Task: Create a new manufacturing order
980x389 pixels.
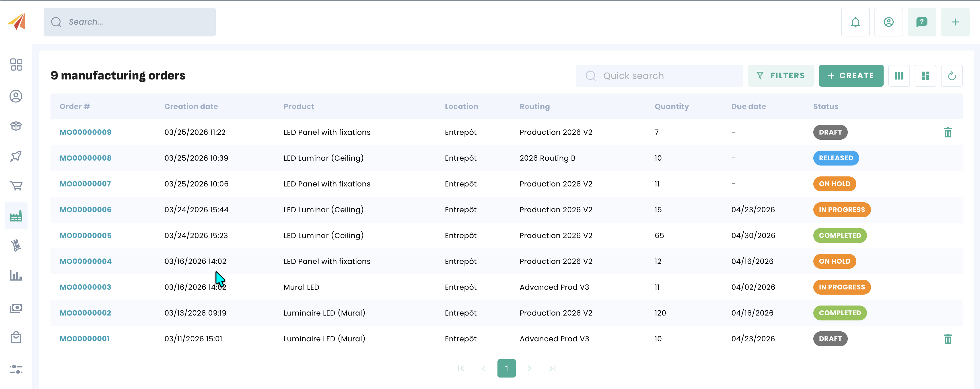Action: [x=851, y=76]
